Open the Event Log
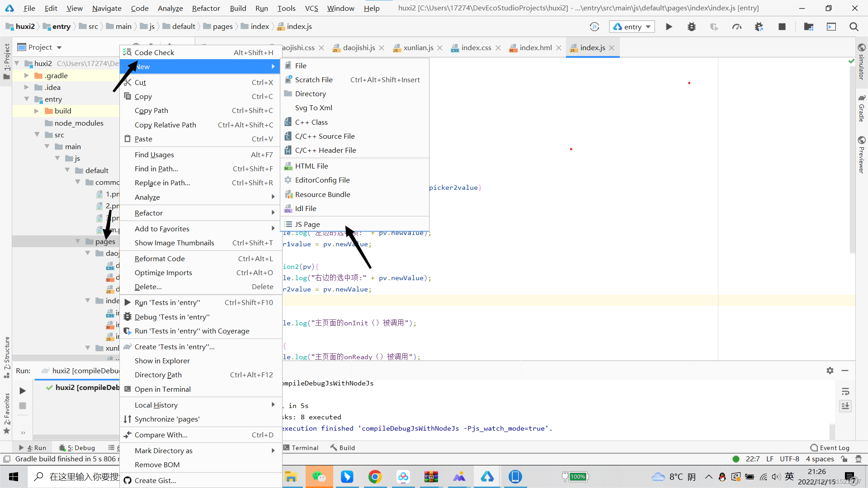Screen dimensions: 868x488 click(830, 448)
